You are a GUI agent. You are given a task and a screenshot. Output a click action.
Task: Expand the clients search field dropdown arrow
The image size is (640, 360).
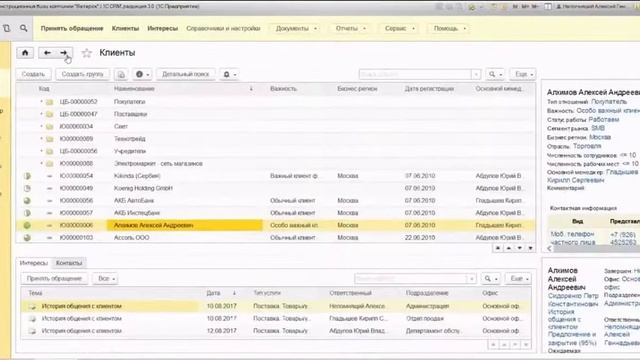pos(476,74)
